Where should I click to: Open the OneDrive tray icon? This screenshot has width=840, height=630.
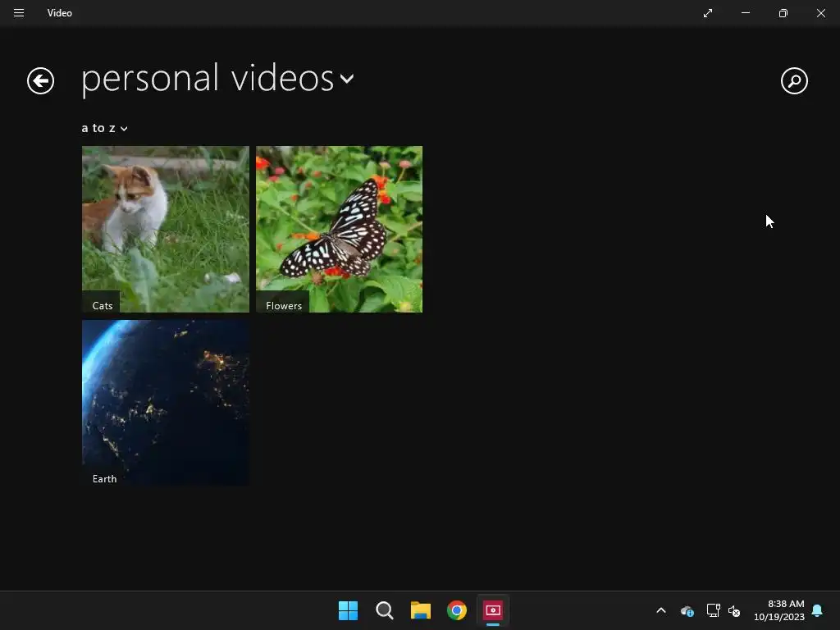(x=687, y=610)
